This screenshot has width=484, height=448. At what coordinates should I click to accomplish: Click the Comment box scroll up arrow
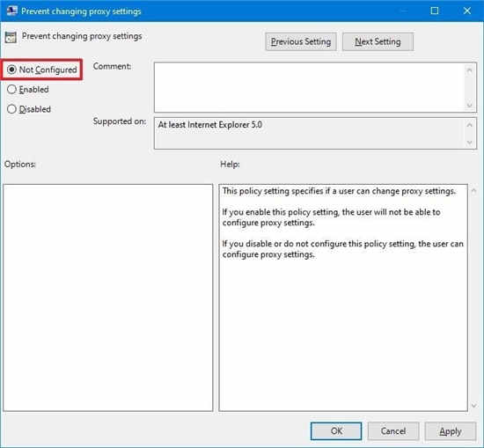[469, 70]
